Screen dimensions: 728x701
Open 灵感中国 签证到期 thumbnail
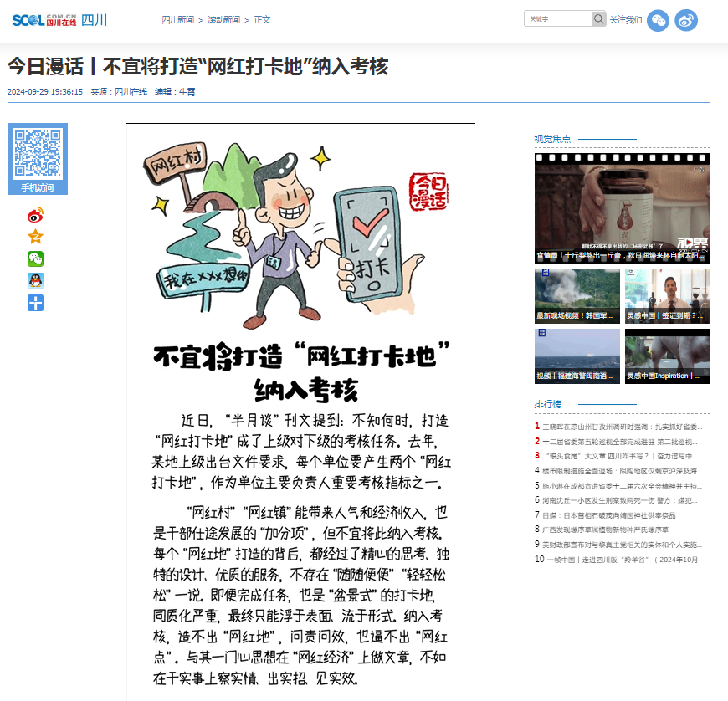point(668,296)
